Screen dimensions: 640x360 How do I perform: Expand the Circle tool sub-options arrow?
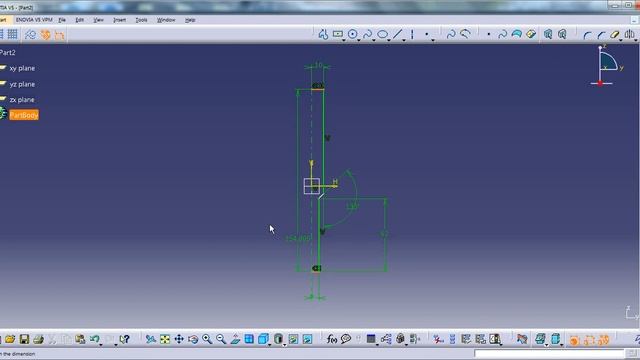[359, 40]
